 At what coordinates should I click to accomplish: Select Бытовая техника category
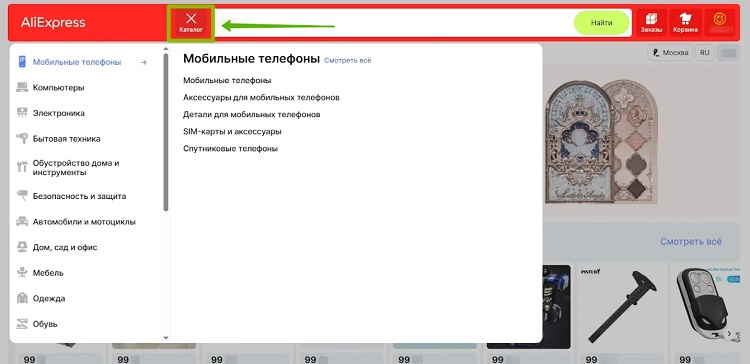pos(66,139)
